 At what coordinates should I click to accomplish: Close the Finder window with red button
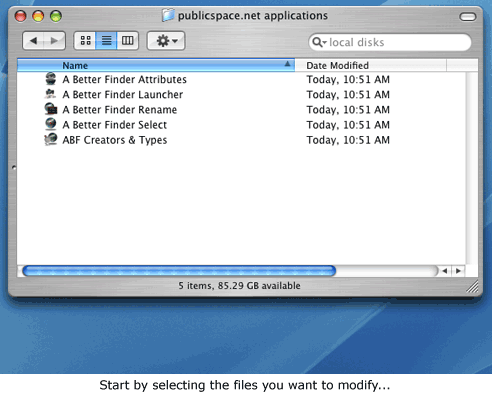tap(21, 16)
